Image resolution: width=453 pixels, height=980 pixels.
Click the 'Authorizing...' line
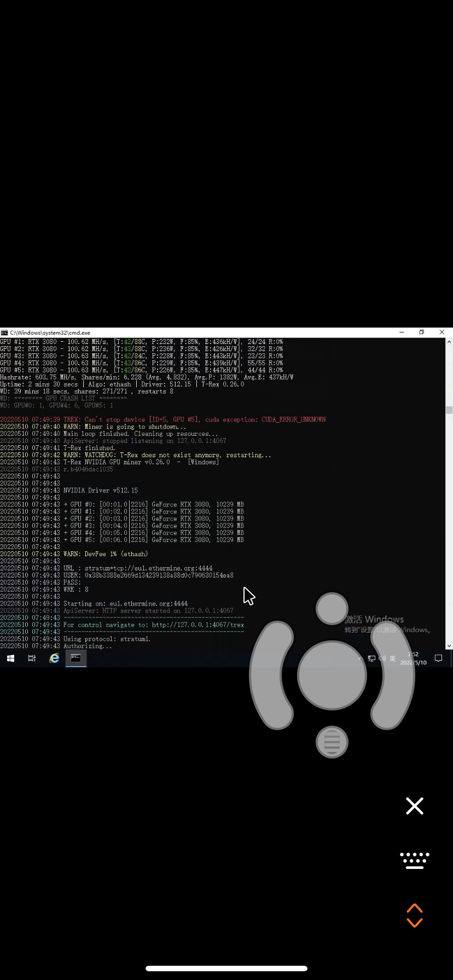[x=56, y=646]
